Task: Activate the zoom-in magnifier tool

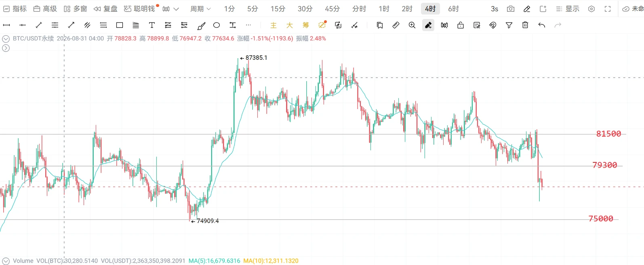Action: (x=412, y=25)
